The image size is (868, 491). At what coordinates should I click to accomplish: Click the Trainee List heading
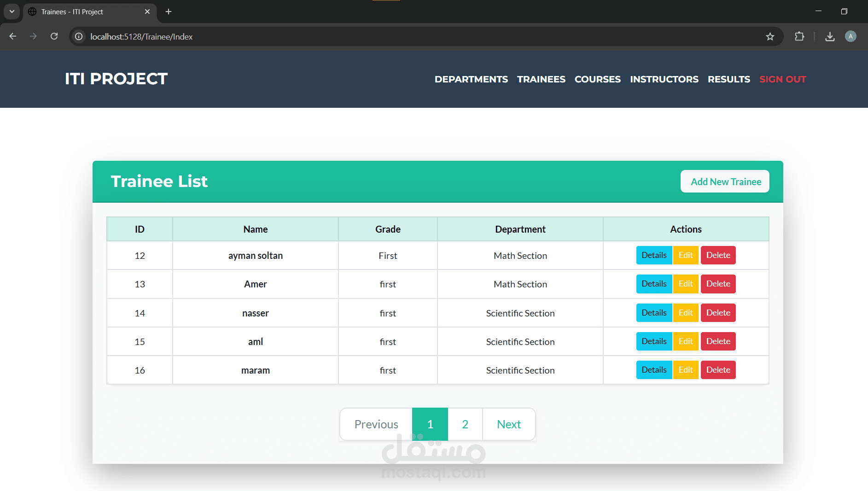coord(159,181)
